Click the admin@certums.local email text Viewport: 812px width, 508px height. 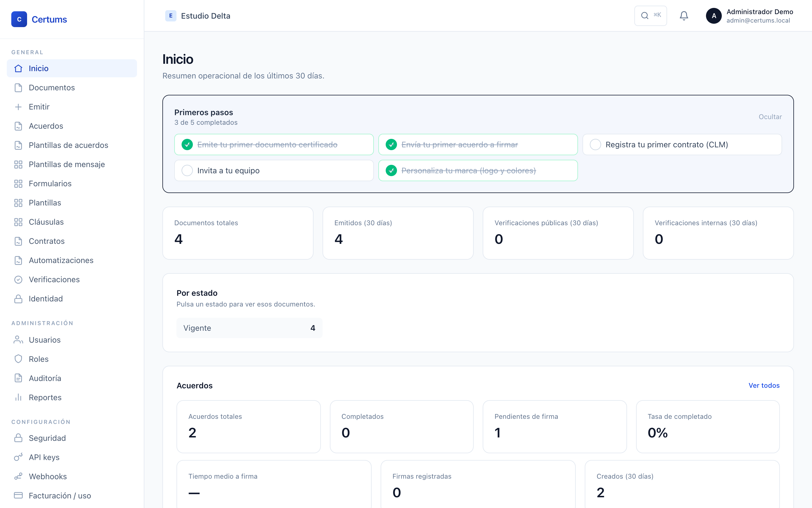coord(758,21)
